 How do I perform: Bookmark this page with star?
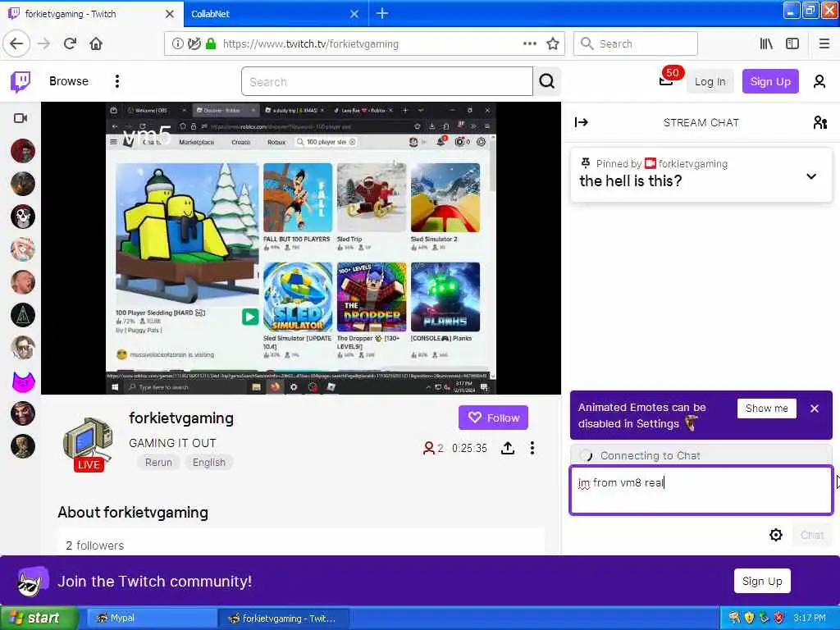(x=553, y=44)
